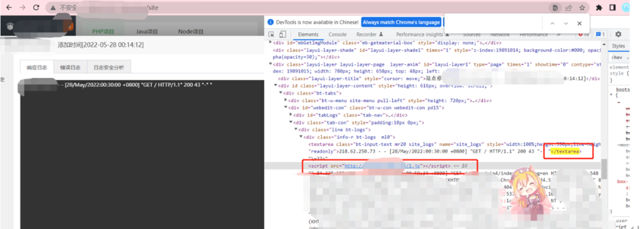Select the Node项目 tab
The image size is (644, 229).
pos(191,32)
